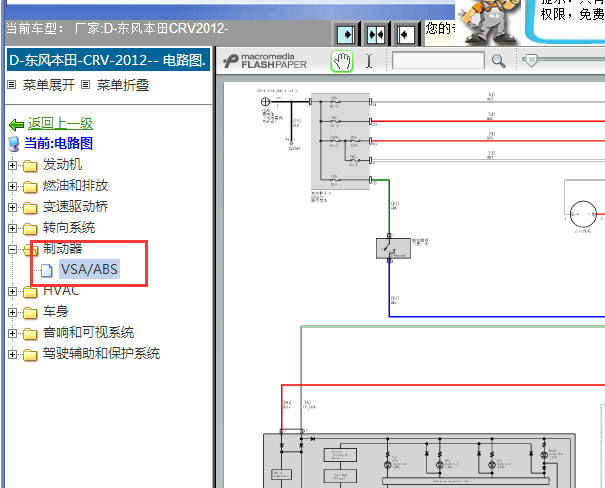Expand the 变速驱动桥 tree node
605x488 pixels.
click(x=12, y=208)
